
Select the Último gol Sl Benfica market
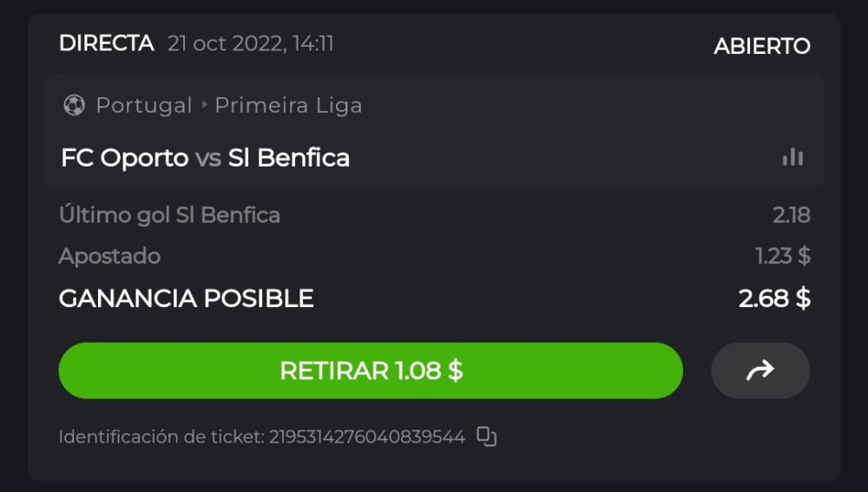(x=169, y=215)
